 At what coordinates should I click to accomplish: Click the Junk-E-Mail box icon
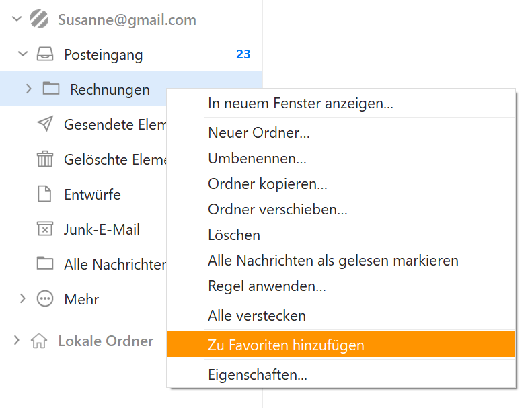pyautogui.click(x=45, y=229)
